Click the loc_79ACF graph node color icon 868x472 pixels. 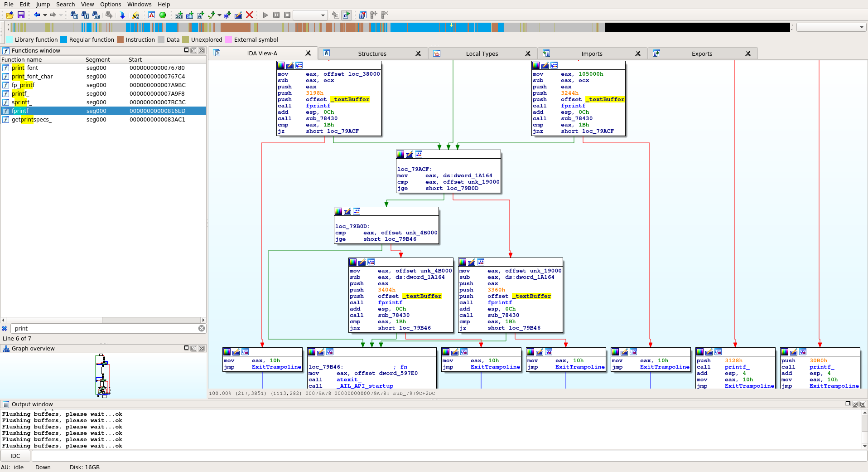point(400,154)
